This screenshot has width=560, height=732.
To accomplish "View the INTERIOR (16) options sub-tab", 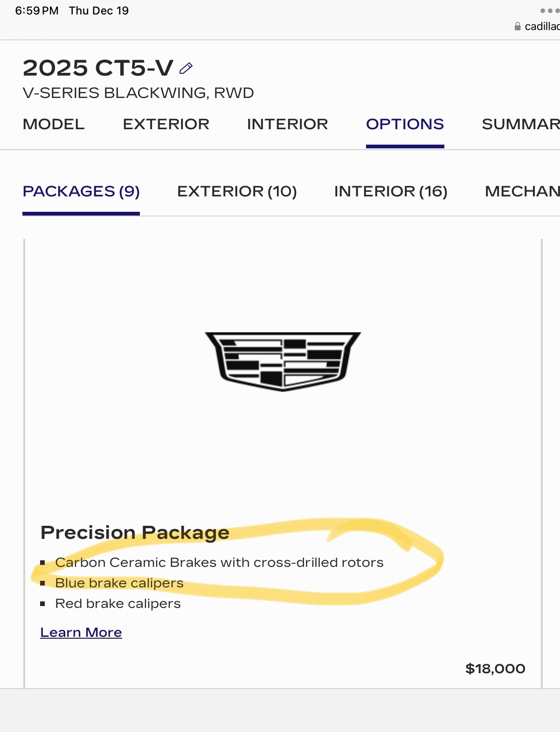I will click(391, 191).
